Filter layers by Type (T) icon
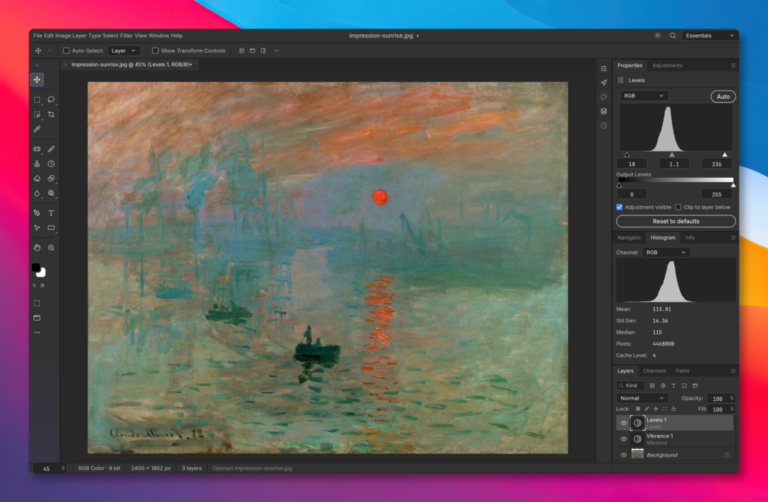768x502 pixels. pos(673,385)
